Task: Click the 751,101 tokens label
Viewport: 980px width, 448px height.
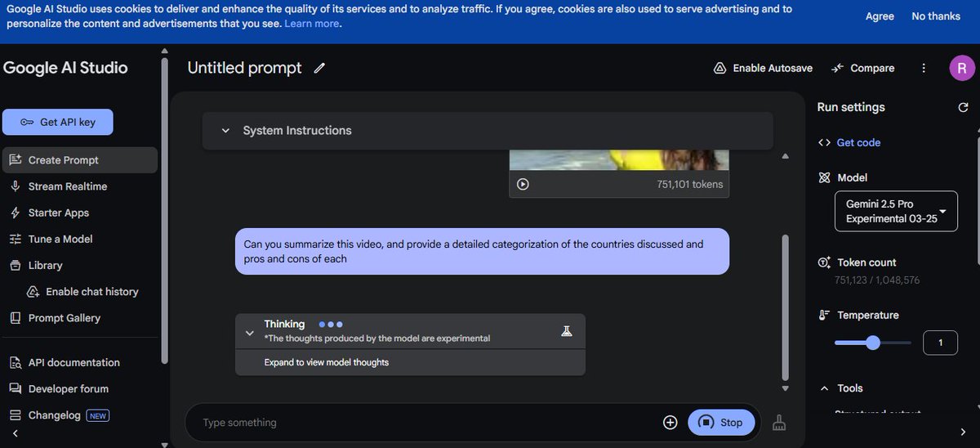Action: tap(689, 184)
